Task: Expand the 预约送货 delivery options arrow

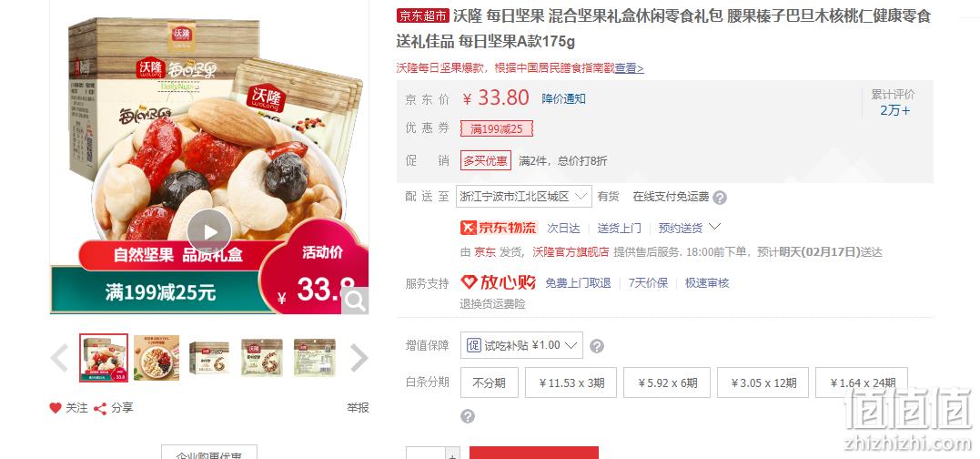Action: [x=715, y=227]
